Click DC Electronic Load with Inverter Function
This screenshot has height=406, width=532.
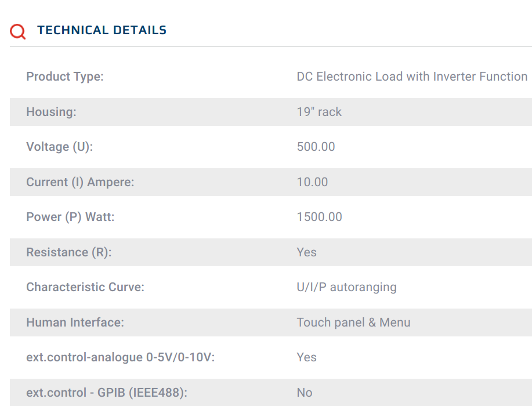(412, 77)
